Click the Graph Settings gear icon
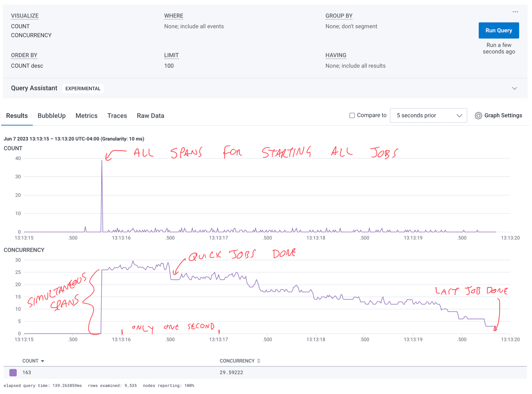 (478, 116)
